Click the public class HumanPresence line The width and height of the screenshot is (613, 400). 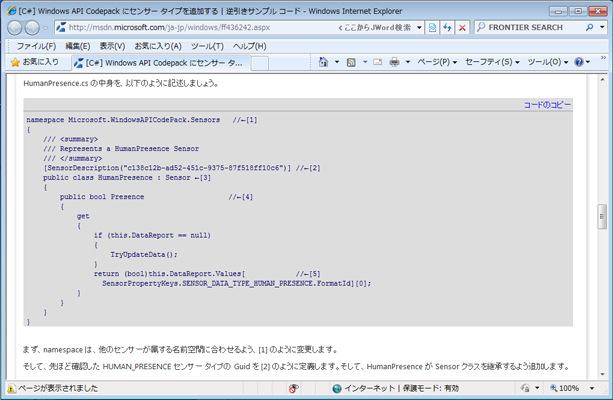[127, 178]
